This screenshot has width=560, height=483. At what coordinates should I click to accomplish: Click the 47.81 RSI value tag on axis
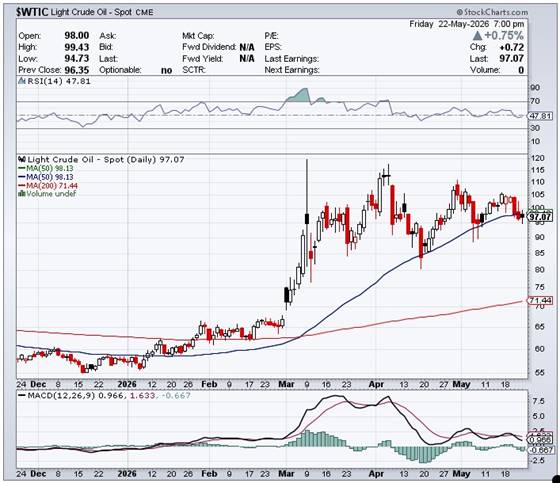coord(540,116)
